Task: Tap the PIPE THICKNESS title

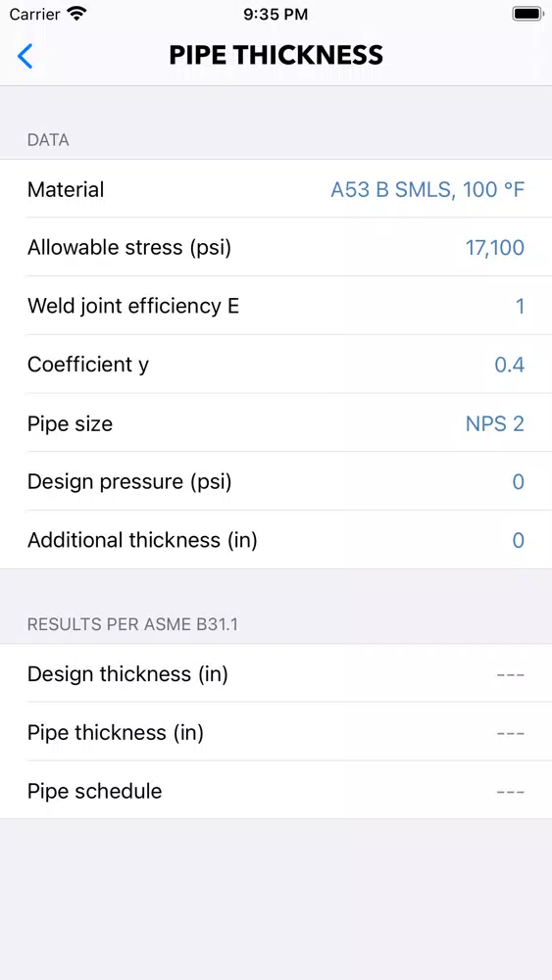Action: click(276, 55)
